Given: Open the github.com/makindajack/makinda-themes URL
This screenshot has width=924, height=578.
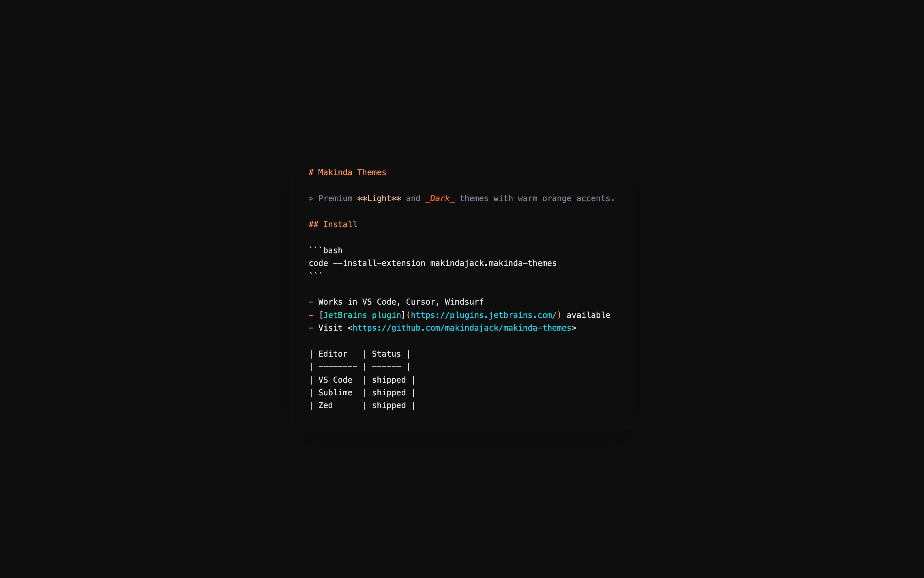Looking at the screenshot, I should (x=462, y=328).
